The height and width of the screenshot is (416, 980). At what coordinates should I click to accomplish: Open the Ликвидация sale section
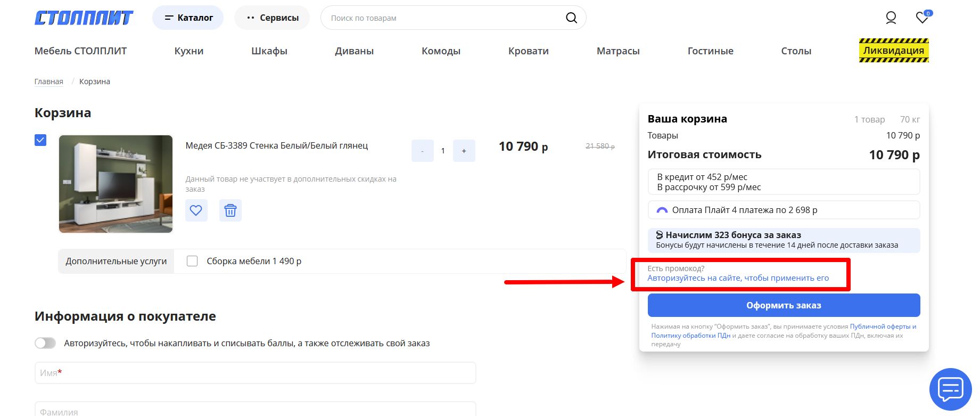click(x=893, y=51)
